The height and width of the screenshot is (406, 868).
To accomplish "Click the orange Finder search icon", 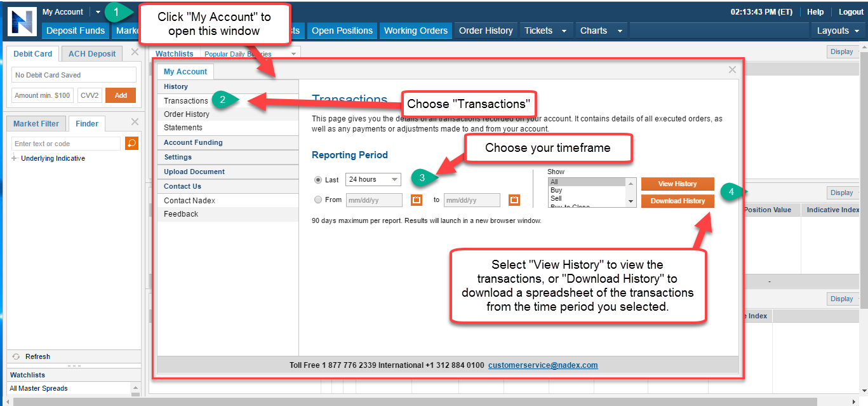I will pos(131,143).
